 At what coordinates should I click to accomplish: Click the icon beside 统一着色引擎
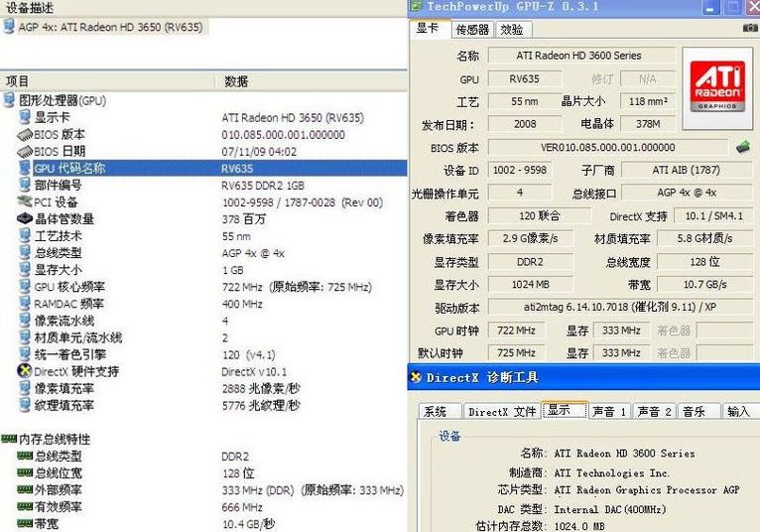point(25,354)
